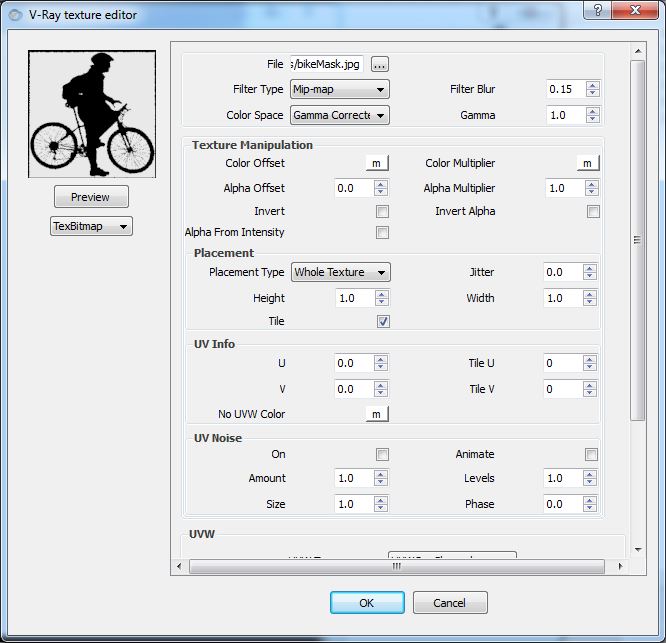Increase Filter Blur with up arrow
Image resolution: width=666 pixels, height=643 pixels.
click(x=593, y=85)
